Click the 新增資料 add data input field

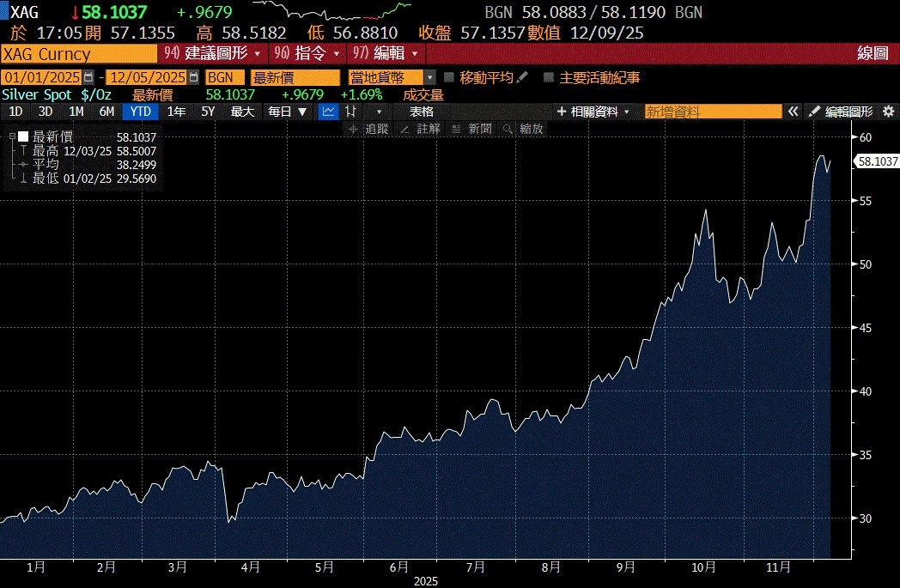pyautogui.click(x=713, y=112)
